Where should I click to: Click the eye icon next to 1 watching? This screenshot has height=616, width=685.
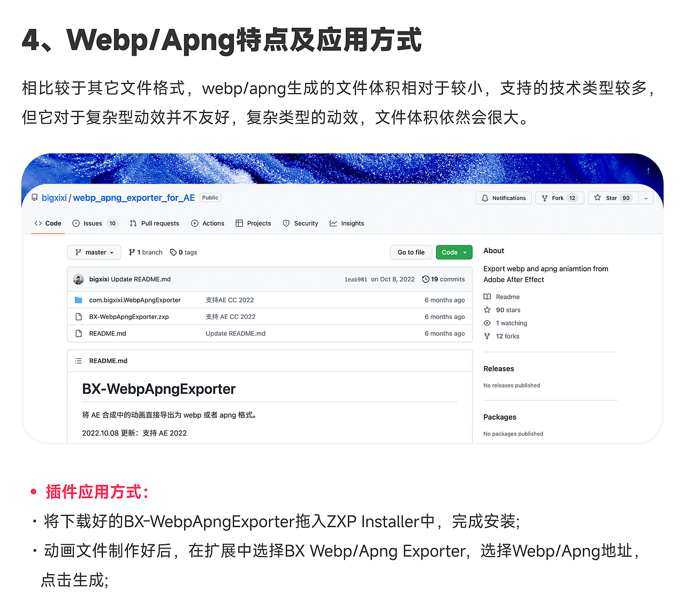coord(487,323)
